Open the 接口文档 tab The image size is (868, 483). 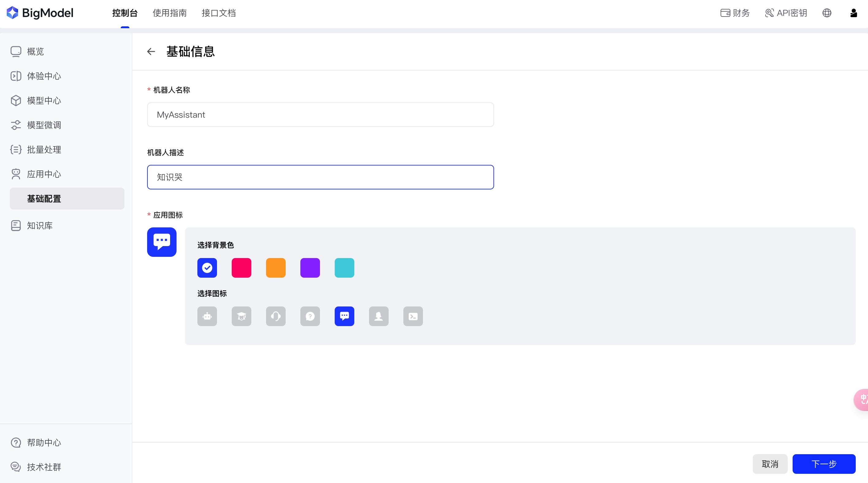coord(219,13)
